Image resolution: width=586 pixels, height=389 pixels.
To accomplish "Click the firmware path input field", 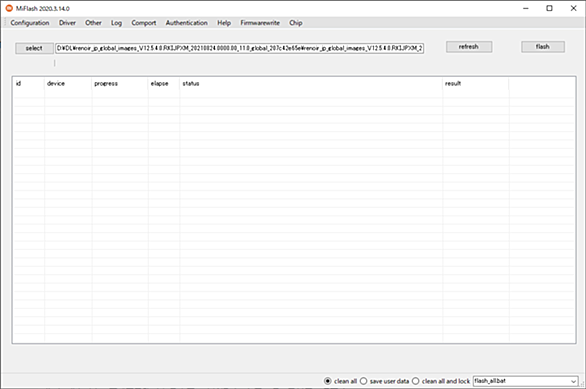I will click(x=239, y=48).
